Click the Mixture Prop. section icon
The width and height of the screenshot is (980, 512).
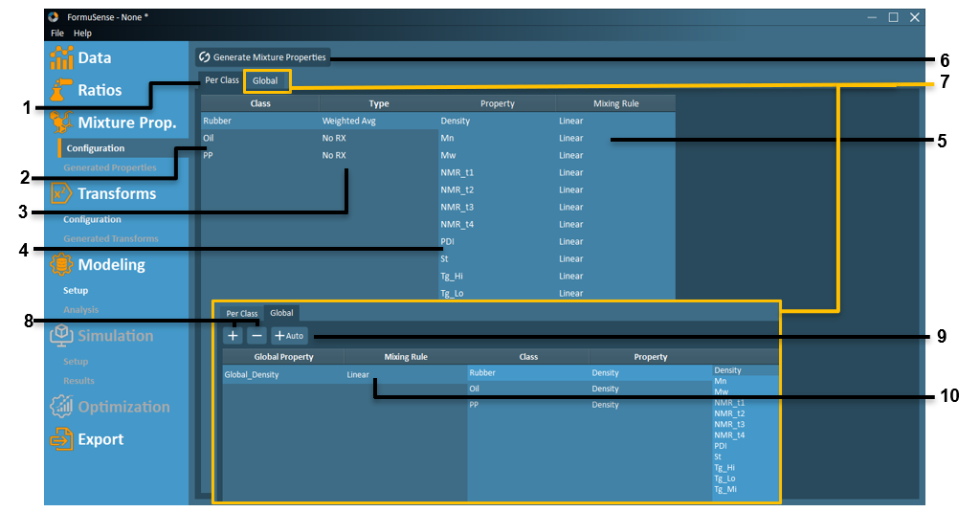tap(61, 122)
